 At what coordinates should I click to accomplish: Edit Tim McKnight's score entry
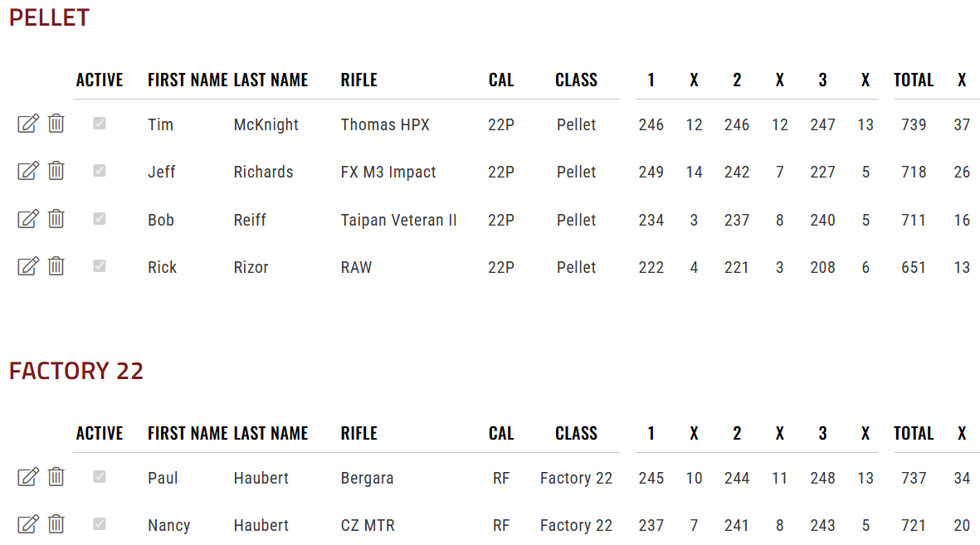(x=28, y=124)
